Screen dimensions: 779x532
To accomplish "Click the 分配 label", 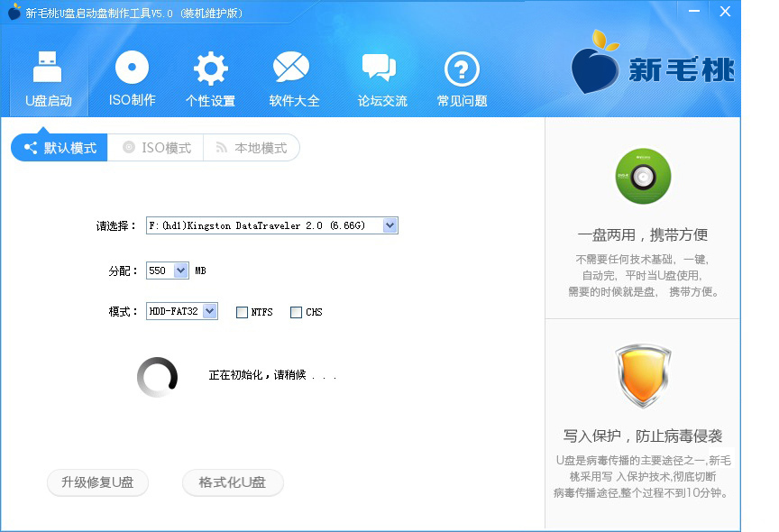I will 123,271.
